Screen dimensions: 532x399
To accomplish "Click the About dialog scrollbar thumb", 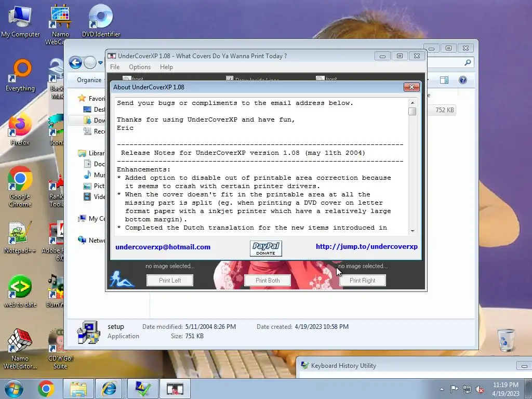I will (412, 112).
